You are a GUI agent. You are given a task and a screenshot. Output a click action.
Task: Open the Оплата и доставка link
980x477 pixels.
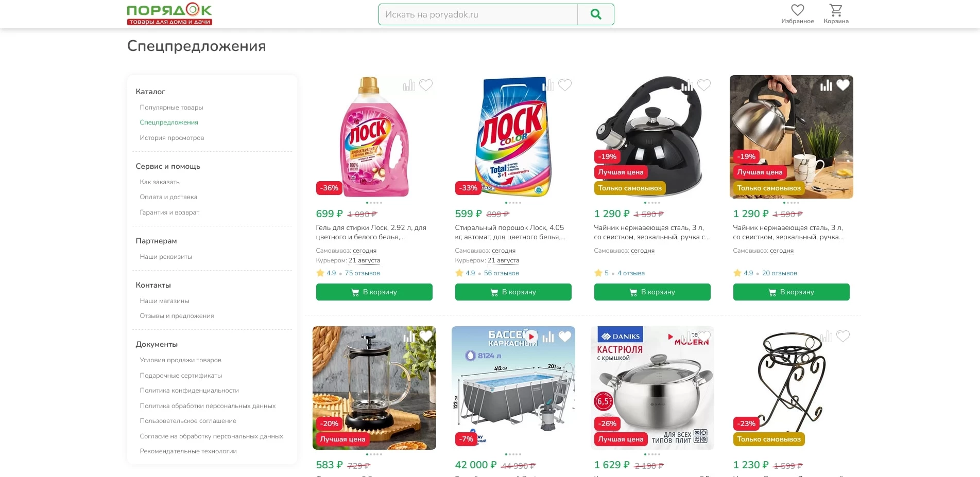168,197
